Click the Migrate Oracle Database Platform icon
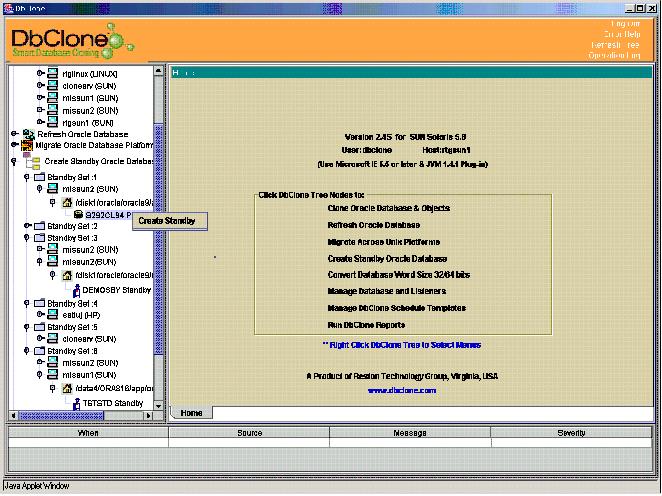 [27, 146]
